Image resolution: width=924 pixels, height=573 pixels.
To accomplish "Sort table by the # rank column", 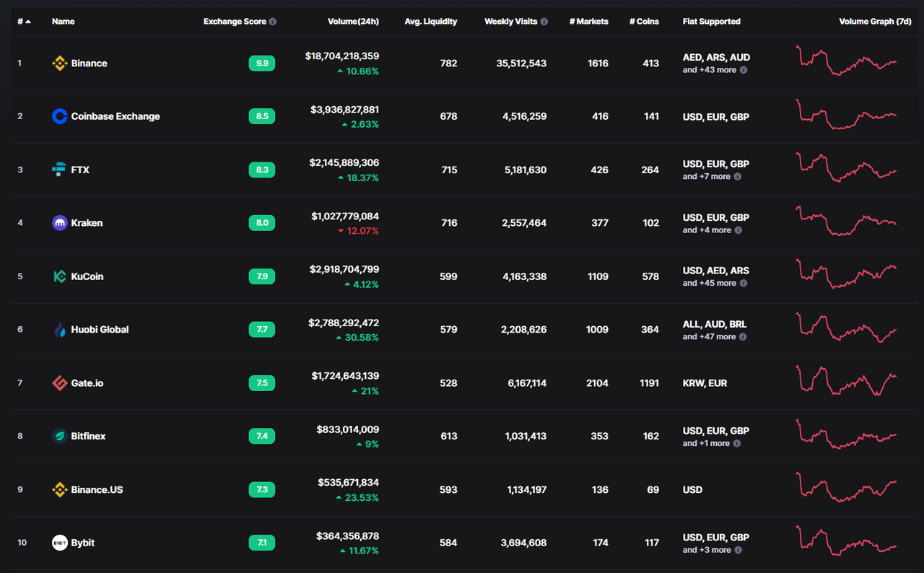I will pos(24,22).
